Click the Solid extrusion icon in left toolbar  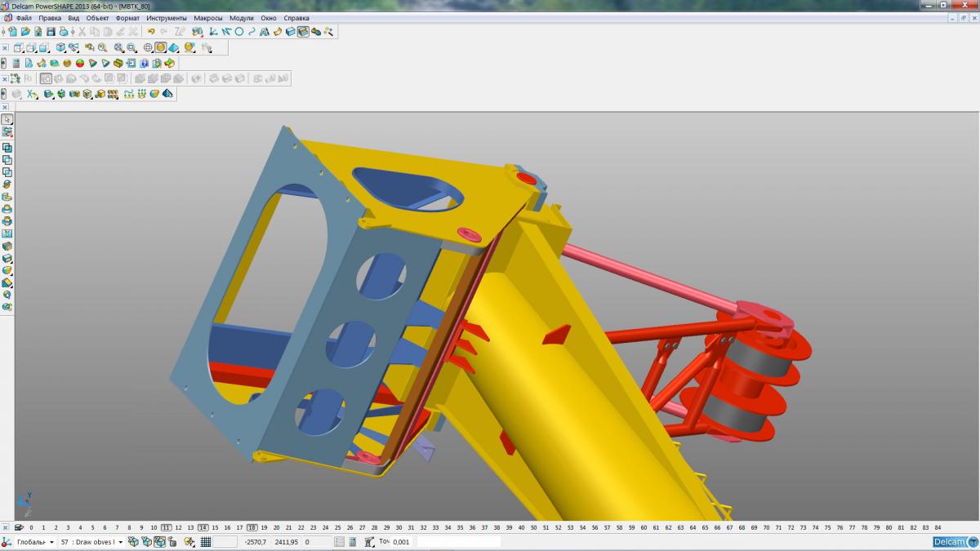click(7, 197)
